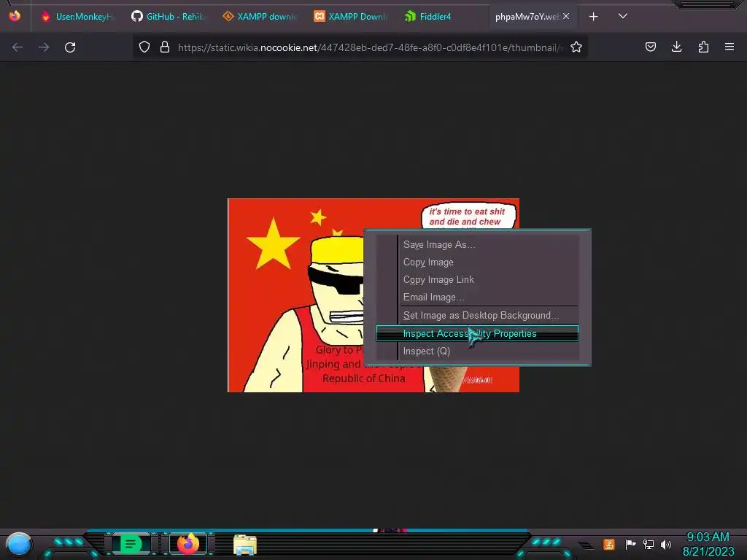Open a new tab with plus button
747x560 pixels.
(x=593, y=17)
